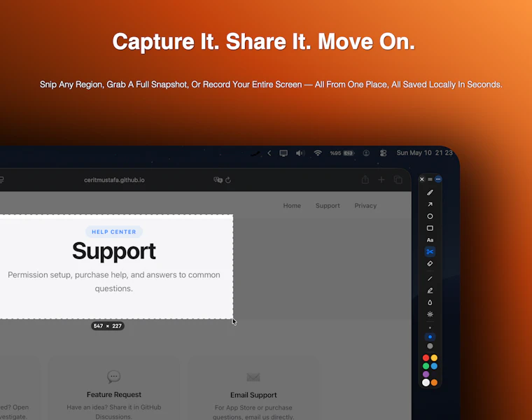The width and height of the screenshot is (532, 420).
Task: Click the toolbar drag handle lines
Action: coord(430,179)
